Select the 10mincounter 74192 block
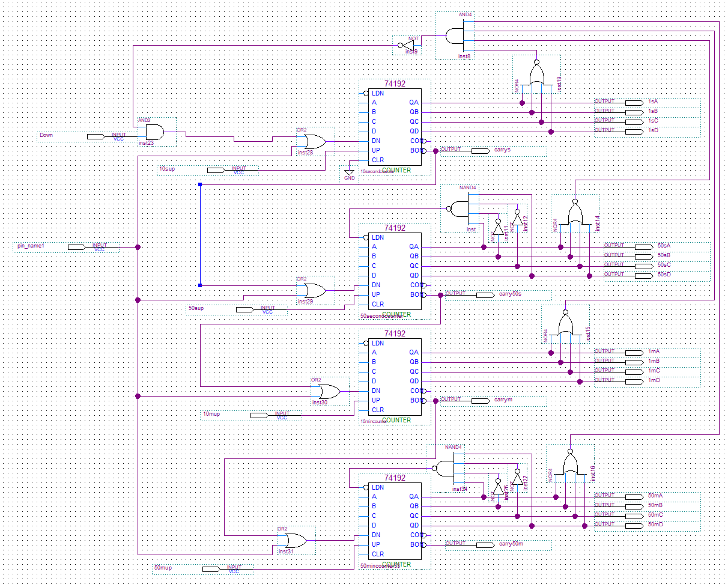Viewport: 728px width, 587px height. (x=390, y=376)
